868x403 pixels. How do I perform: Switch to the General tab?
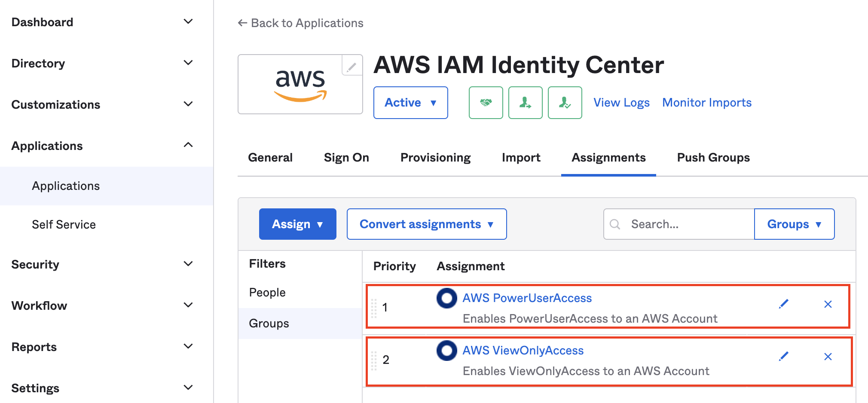pyautogui.click(x=270, y=158)
